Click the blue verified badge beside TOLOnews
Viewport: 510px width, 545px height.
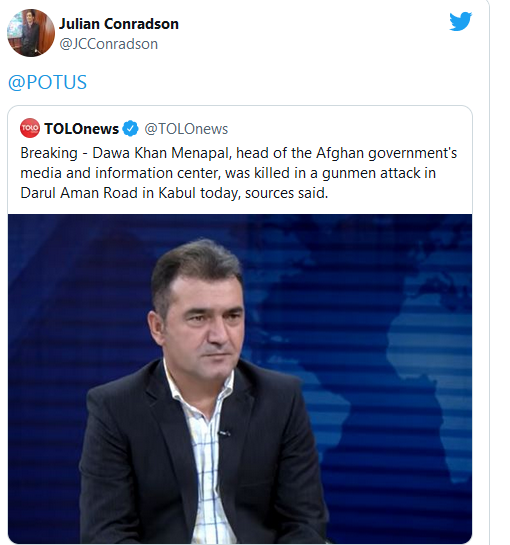click(x=130, y=129)
